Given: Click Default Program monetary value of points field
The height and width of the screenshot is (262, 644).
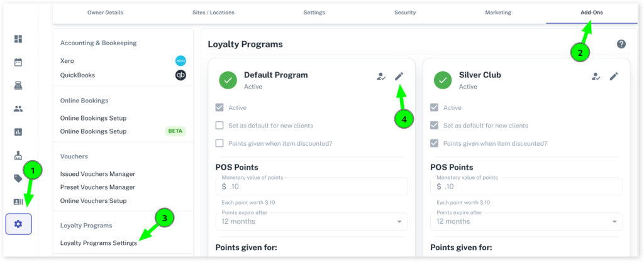Looking at the screenshot, I should coord(311,187).
